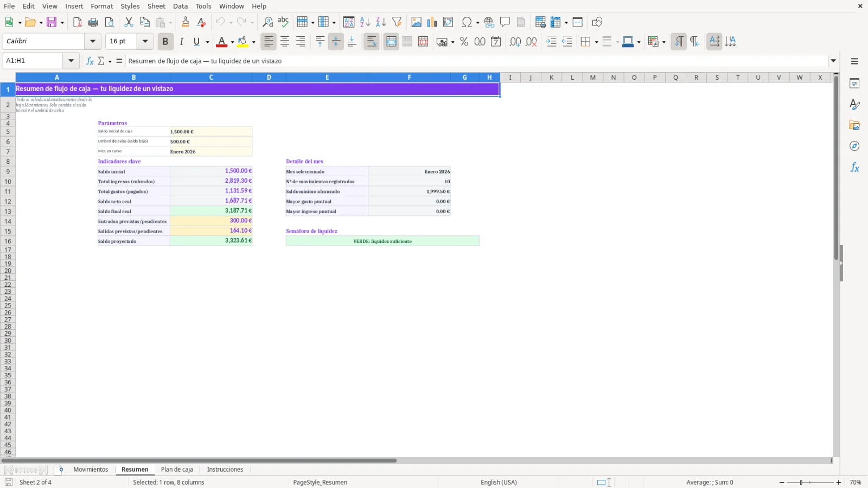Expand the borders dropdown arrow
This screenshot has height=488, width=868.
coord(596,42)
